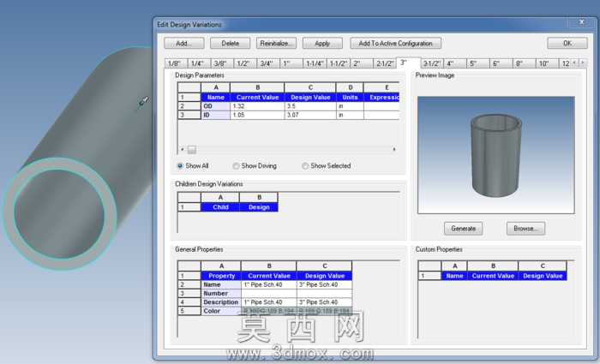Click the Add... button
Screen dimensions: 600x364
(184, 43)
